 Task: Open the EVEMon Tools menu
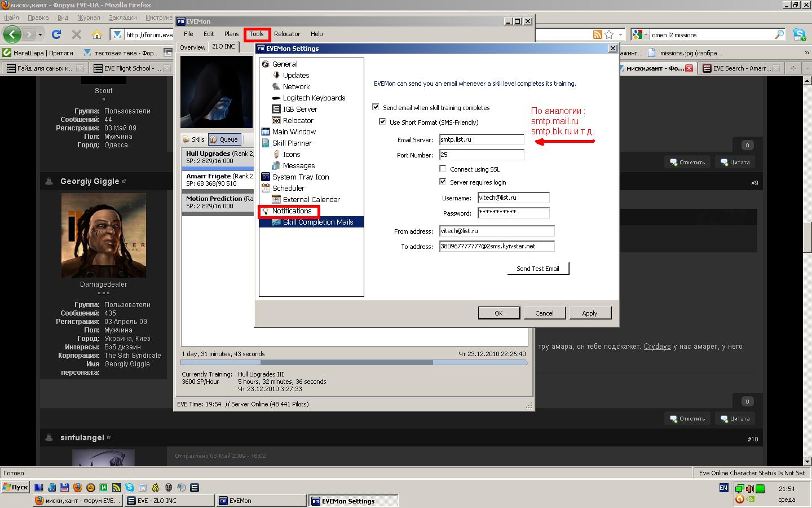[257, 34]
